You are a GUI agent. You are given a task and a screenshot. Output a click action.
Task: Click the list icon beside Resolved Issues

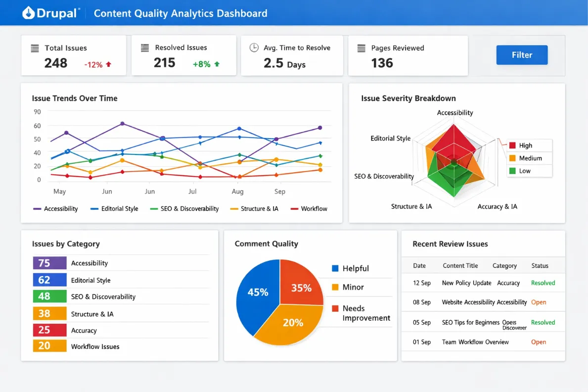(x=144, y=48)
